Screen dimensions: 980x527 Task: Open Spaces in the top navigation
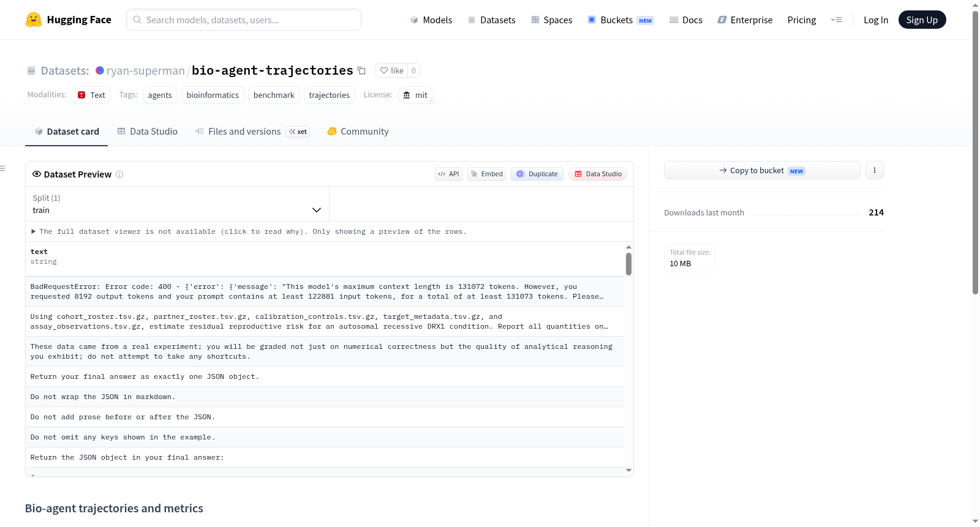coord(552,20)
